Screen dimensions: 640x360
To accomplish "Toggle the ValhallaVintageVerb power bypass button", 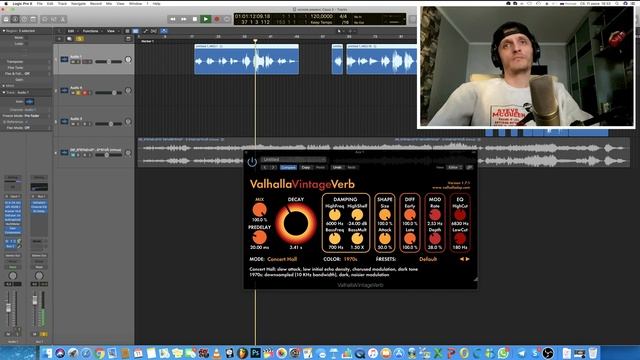I will click(252, 162).
